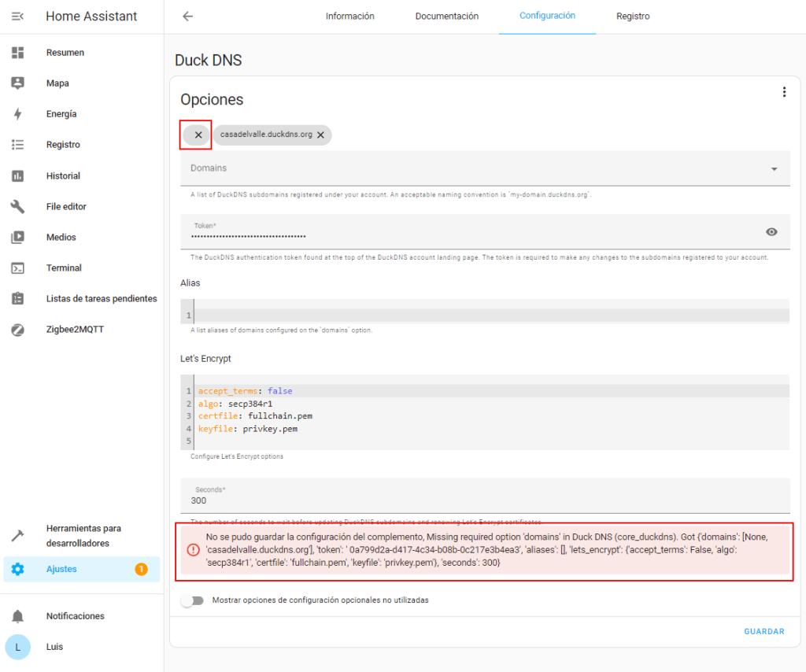
Task: Expand the Domains dropdown list
Action: 774,168
